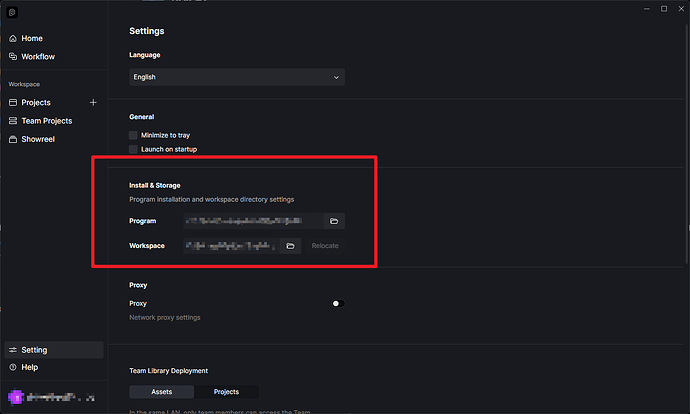The image size is (690, 414).
Task: Select Projects in the Workspace sidebar
Action: (36, 102)
